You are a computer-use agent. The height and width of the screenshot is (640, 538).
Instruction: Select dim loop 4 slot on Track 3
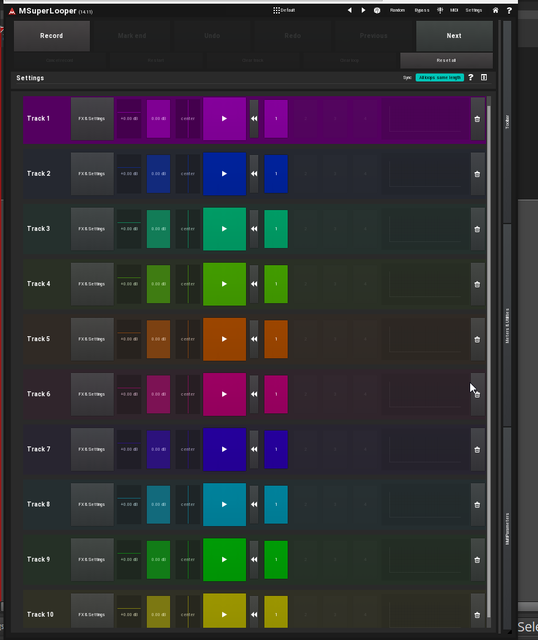[365, 229]
